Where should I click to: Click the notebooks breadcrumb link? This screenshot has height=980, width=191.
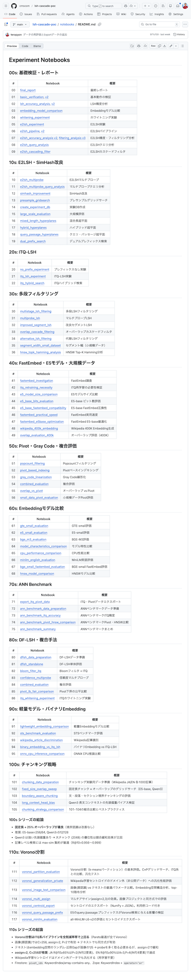[x=67, y=24]
